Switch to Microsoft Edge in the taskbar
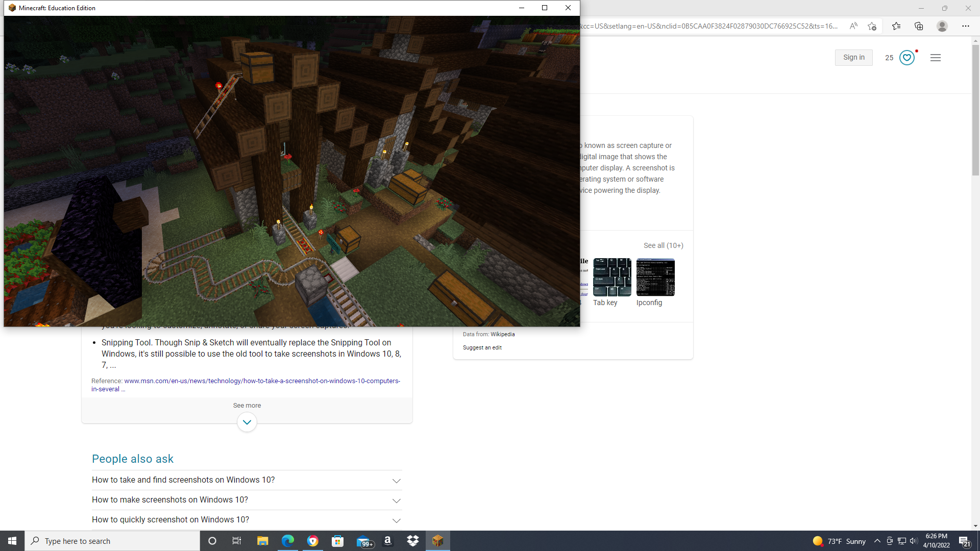The image size is (980, 551). pos(287,541)
